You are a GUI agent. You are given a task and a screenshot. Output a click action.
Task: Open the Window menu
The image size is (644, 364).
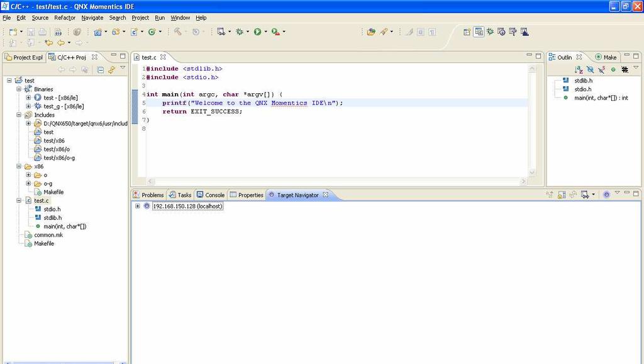tap(180, 18)
